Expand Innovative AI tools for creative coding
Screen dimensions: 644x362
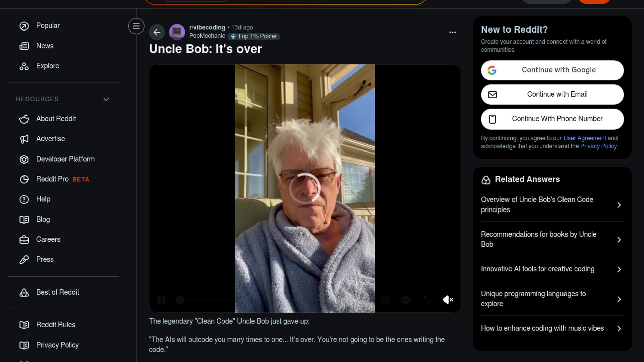click(x=552, y=269)
